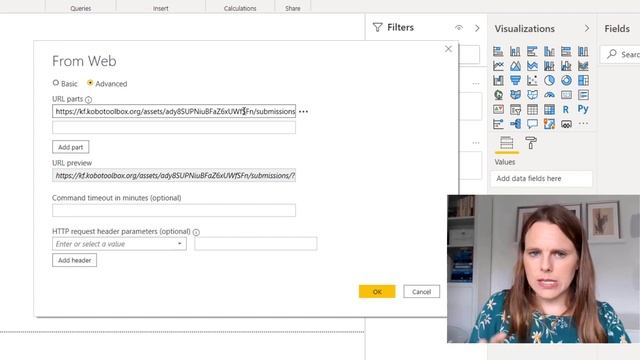Choose the Basic radio option
This screenshot has height=360, width=640.
tap(56, 83)
